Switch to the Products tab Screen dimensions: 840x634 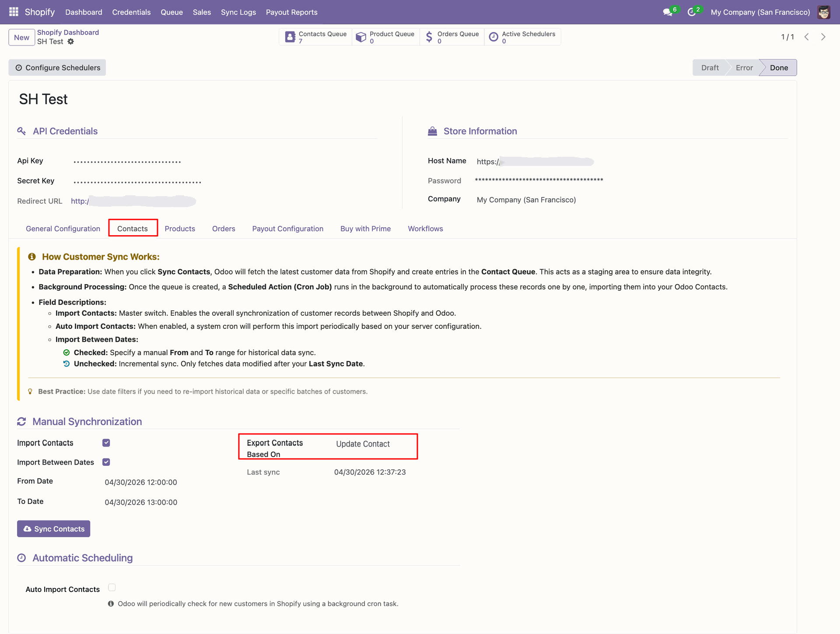pyautogui.click(x=180, y=229)
